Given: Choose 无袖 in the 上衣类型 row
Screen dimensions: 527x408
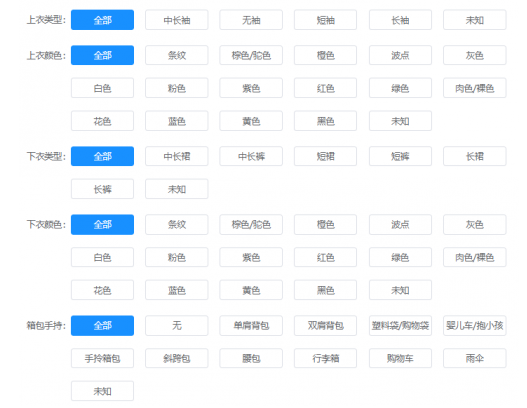Looking at the screenshot, I should coord(251,20).
